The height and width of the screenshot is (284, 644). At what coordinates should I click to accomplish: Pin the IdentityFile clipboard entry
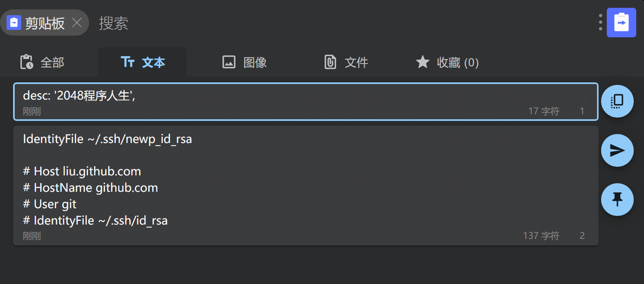pos(617,200)
